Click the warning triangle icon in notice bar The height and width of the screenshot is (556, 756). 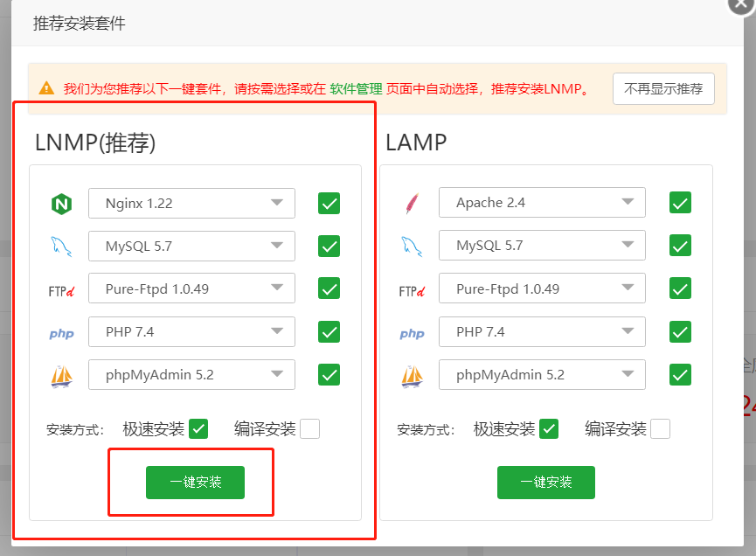(46, 88)
